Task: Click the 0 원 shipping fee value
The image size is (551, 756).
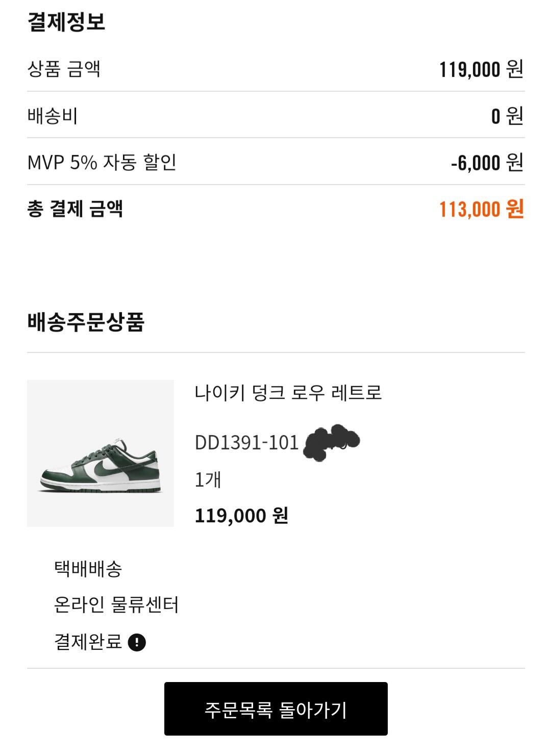Action: pyautogui.click(x=508, y=116)
